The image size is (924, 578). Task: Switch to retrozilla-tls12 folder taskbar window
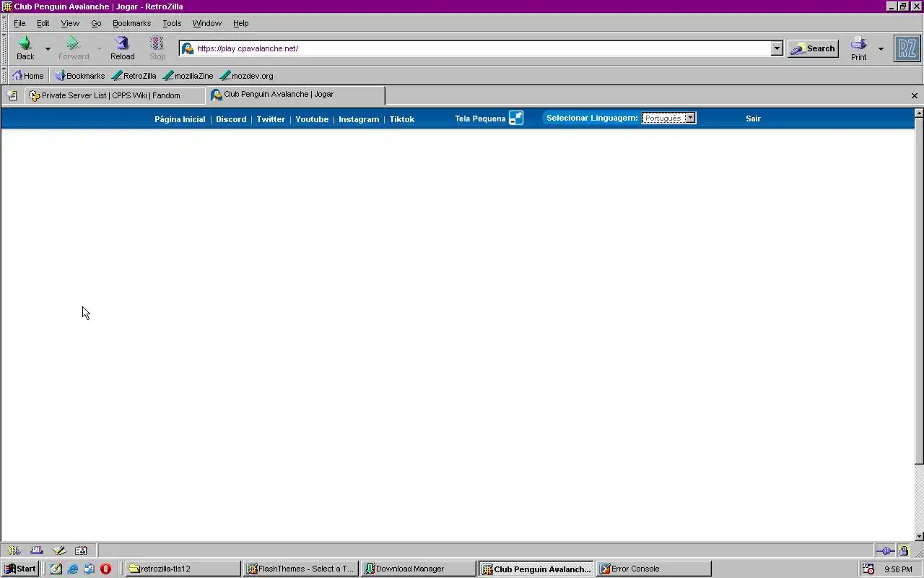pyautogui.click(x=183, y=569)
